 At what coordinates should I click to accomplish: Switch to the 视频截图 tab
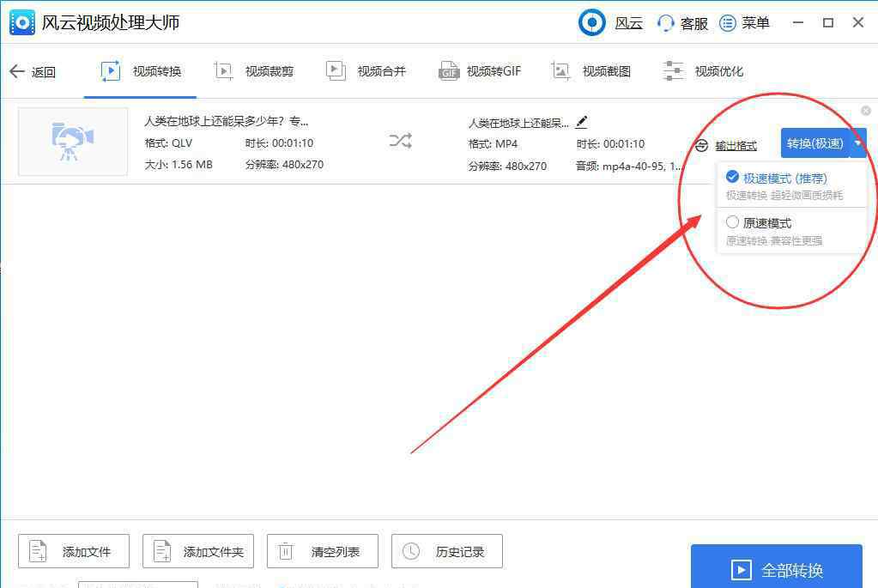click(590, 72)
